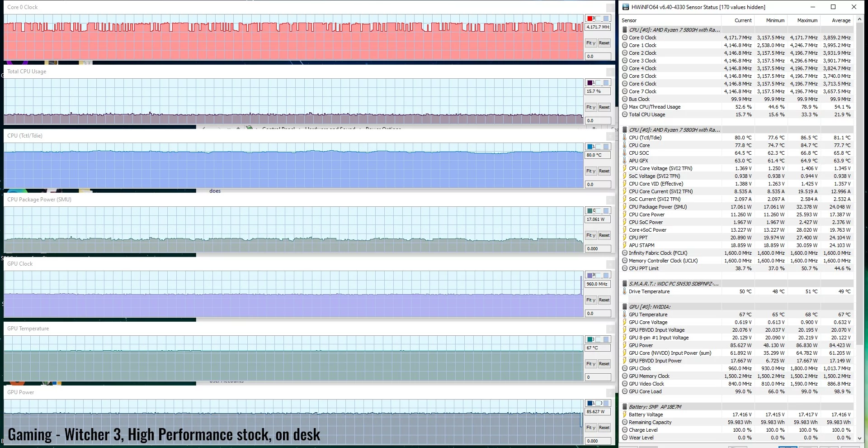868x448 pixels.
Task: Click the Battery Voltage sensor icon
Action: [x=624, y=414]
